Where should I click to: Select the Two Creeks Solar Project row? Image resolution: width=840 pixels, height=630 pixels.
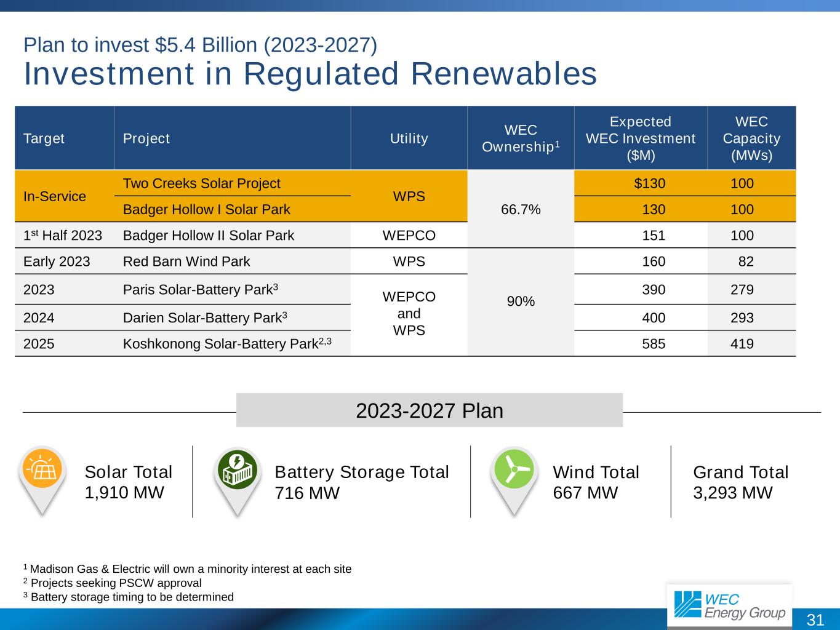coord(202,183)
